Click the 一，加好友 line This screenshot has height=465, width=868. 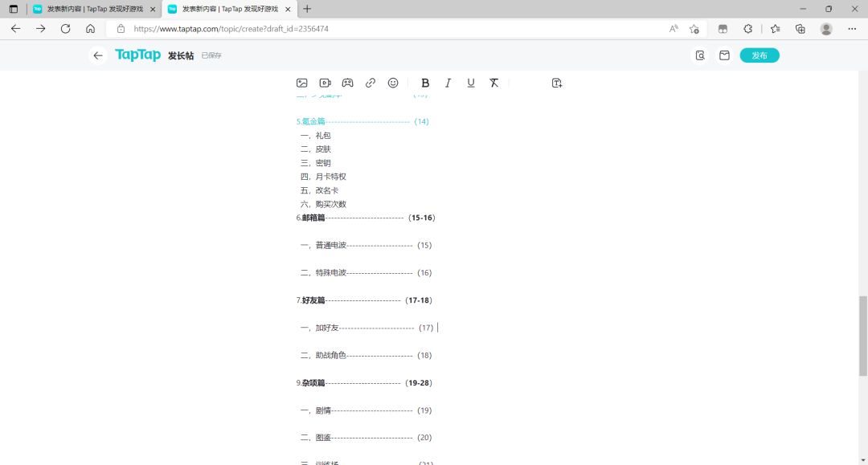click(366, 328)
